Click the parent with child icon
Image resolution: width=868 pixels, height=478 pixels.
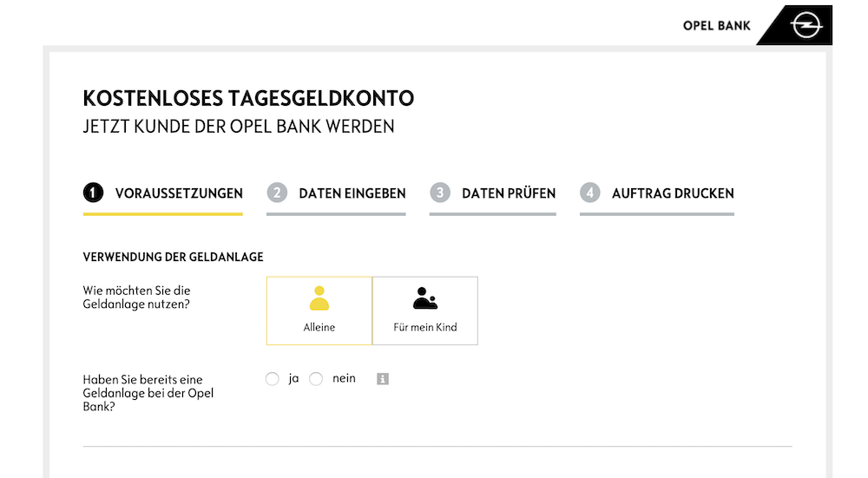point(425,298)
